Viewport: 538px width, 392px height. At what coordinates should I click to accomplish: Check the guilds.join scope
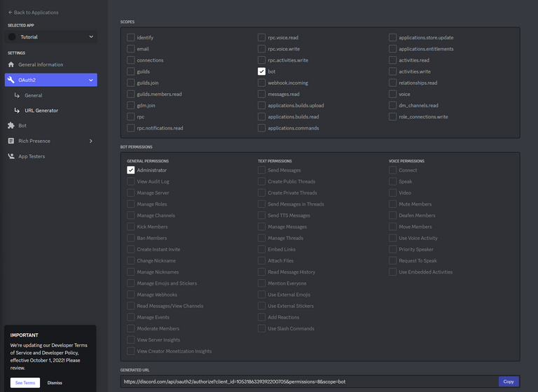pyautogui.click(x=131, y=83)
